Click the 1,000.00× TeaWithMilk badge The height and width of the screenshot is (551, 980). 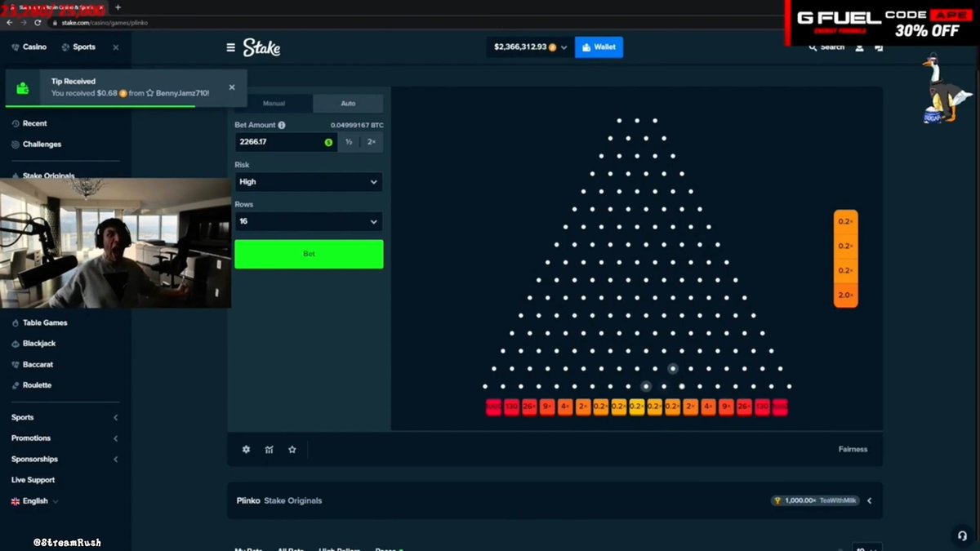815,500
